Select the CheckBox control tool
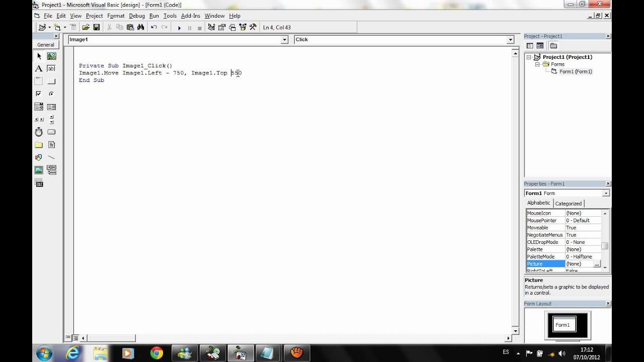This screenshot has width=644, height=362. click(39, 94)
